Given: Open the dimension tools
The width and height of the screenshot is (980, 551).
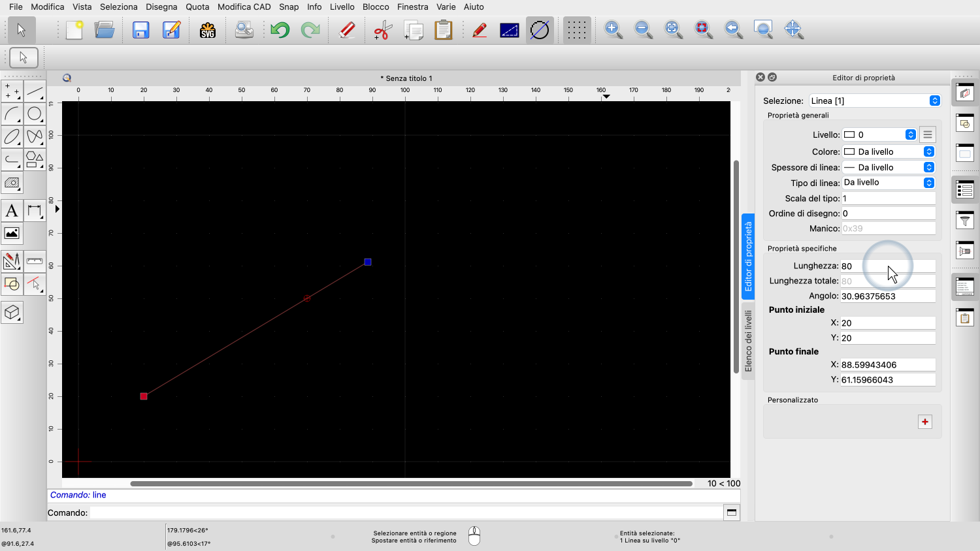Looking at the screenshot, I should point(35,211).
